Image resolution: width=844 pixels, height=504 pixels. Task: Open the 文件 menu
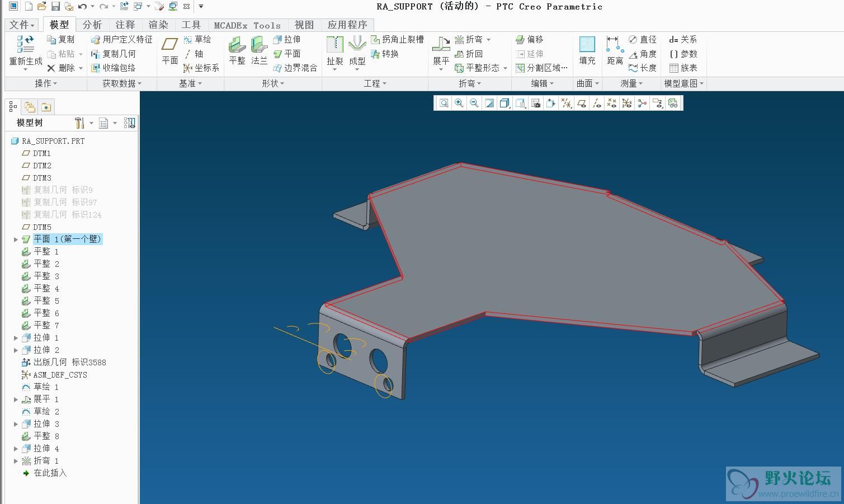22,25
